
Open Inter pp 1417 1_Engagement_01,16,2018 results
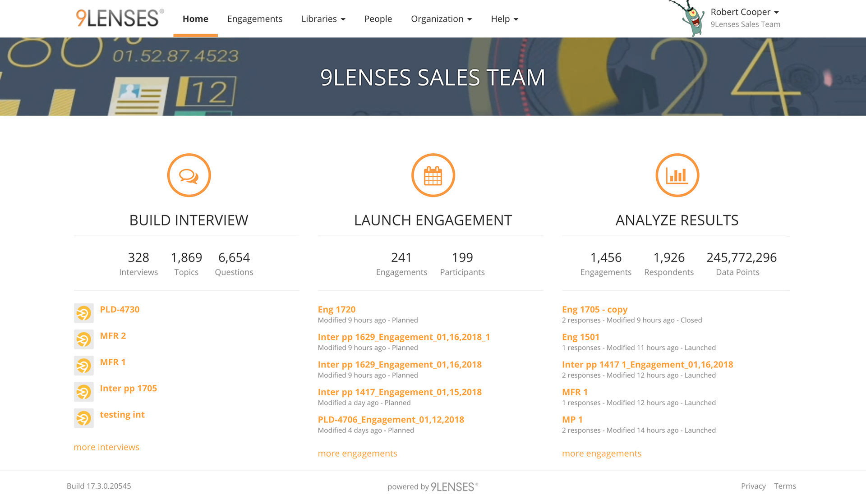pyautogui.click(x=647, y=364)
